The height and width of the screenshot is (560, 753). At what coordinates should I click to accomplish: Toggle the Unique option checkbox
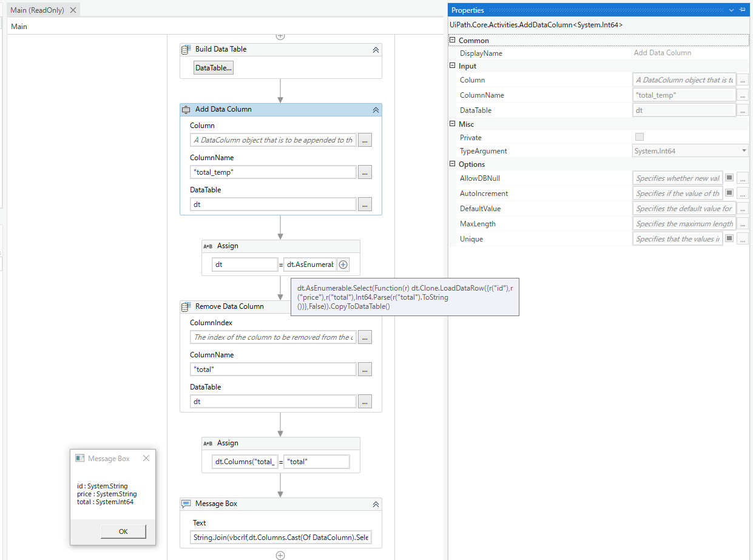729,239
